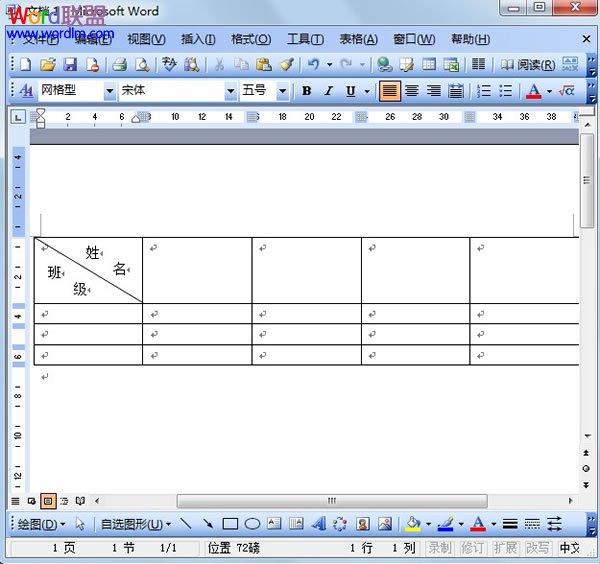Redo the last undone action

[346, 64]
